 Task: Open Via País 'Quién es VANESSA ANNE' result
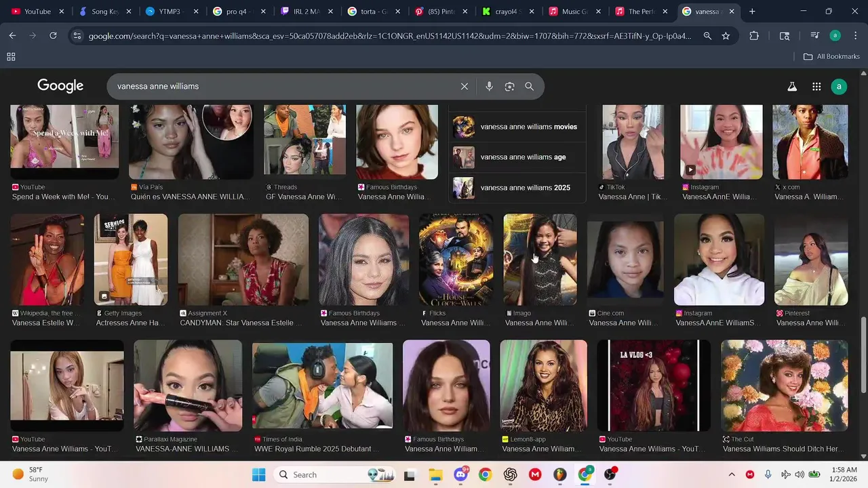click(x=190, y=197)
